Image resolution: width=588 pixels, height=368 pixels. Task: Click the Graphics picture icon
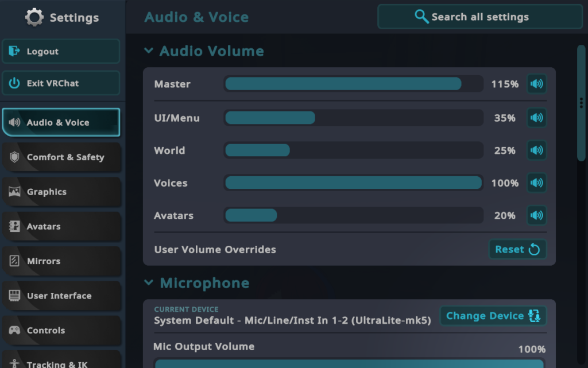14,192
